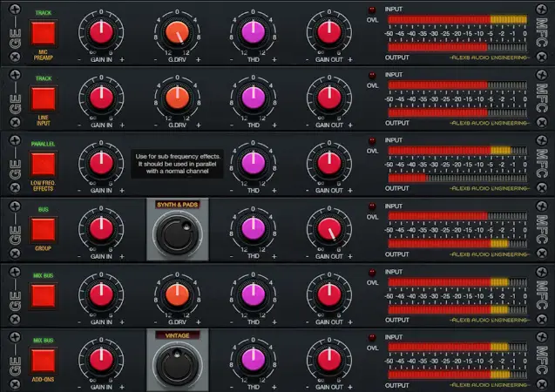
Task: Open the VINTAGE mode label
Action: coord(177,335)
